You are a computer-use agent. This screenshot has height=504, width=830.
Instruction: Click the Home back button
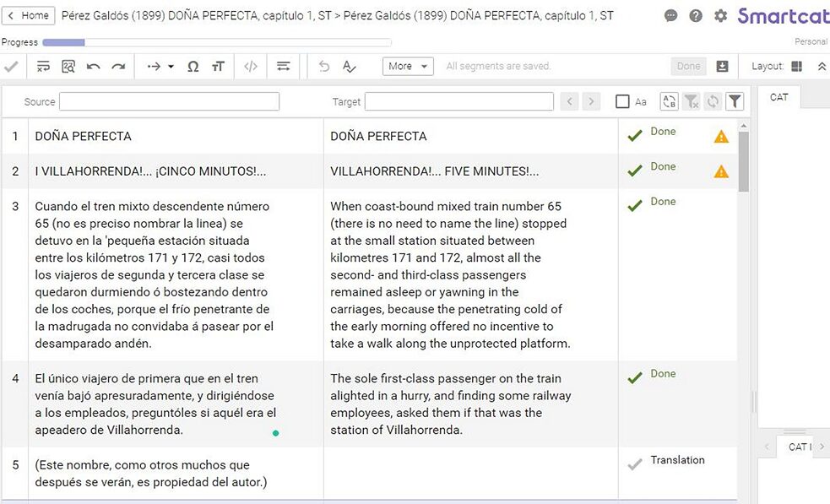[x=29, y=15]
